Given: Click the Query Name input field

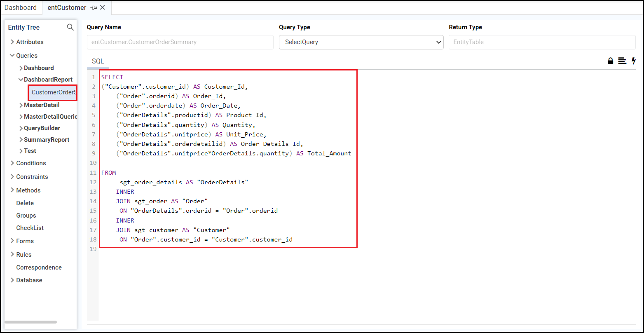Looking at the screenshot, I should click(x=180, y=42).
